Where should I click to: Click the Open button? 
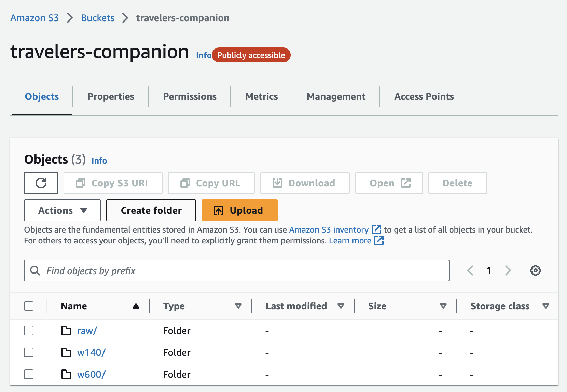389,183
